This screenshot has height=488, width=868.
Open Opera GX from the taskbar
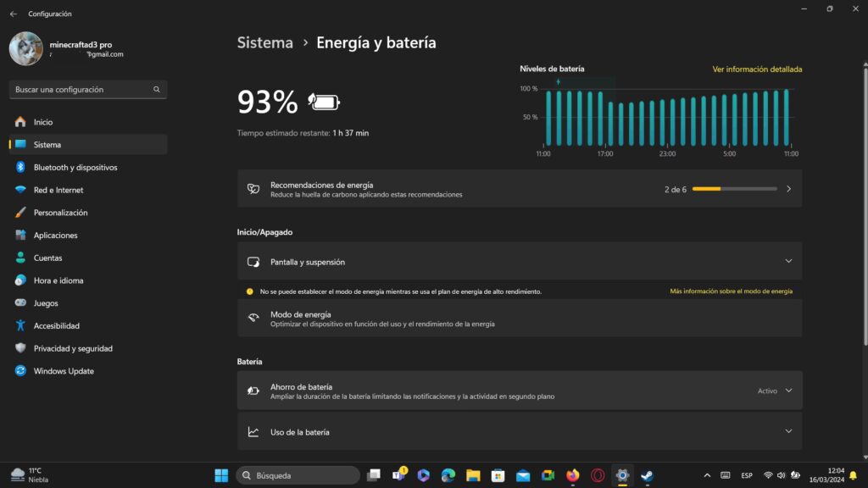tap(598, 475)
